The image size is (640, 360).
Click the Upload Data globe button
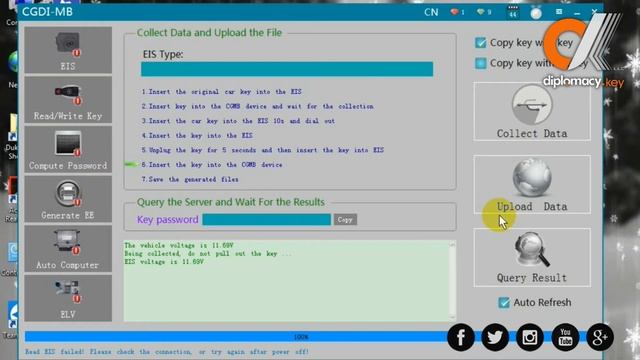point(532,184)
